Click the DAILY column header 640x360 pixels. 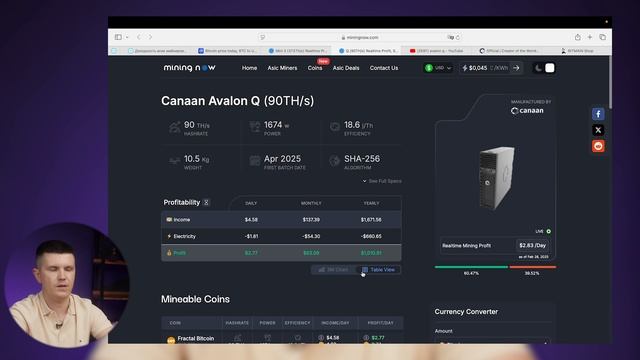(251, 203)
